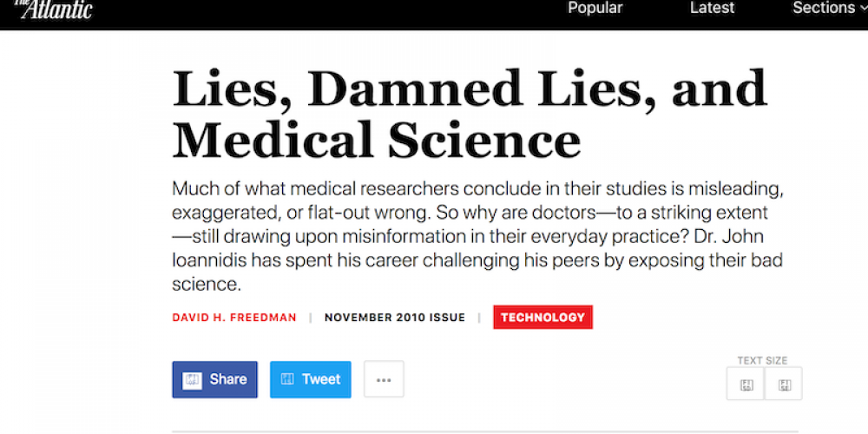
Task: Click the Facebook icon in Share button
Action: pyautogui.click(x=192, y=379)
